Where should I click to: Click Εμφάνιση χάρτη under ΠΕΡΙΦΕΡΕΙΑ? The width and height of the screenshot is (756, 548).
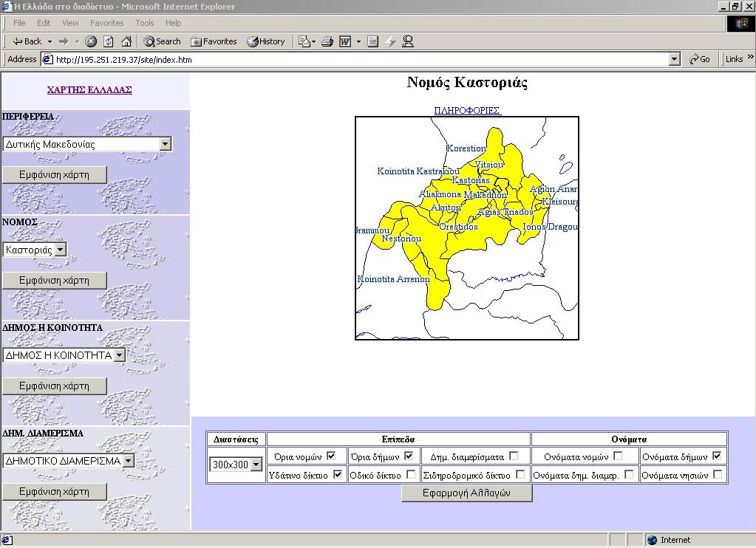coord(55,174)
